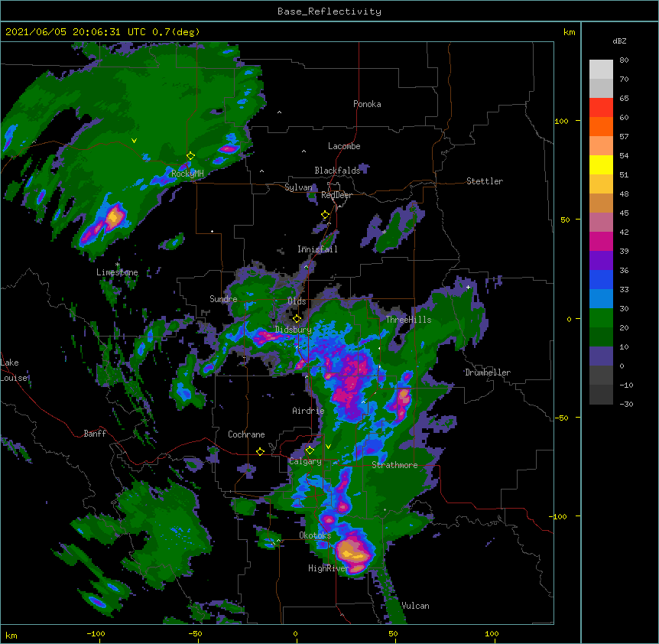The image size is (659, 644).
Task: Click the RockyMH label
Action: coord(187,174)
